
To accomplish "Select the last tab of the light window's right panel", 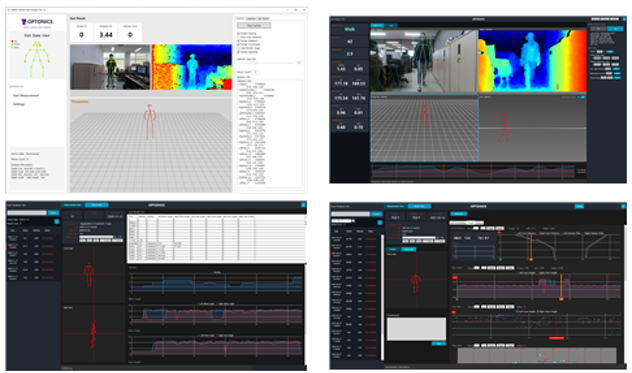I will click(264, 19).
